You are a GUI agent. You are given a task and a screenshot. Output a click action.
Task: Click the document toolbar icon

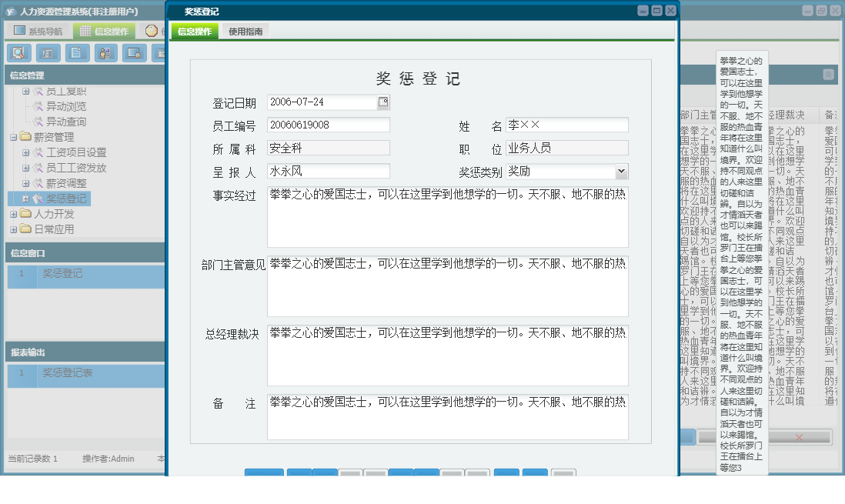click(x=75, y=53)
